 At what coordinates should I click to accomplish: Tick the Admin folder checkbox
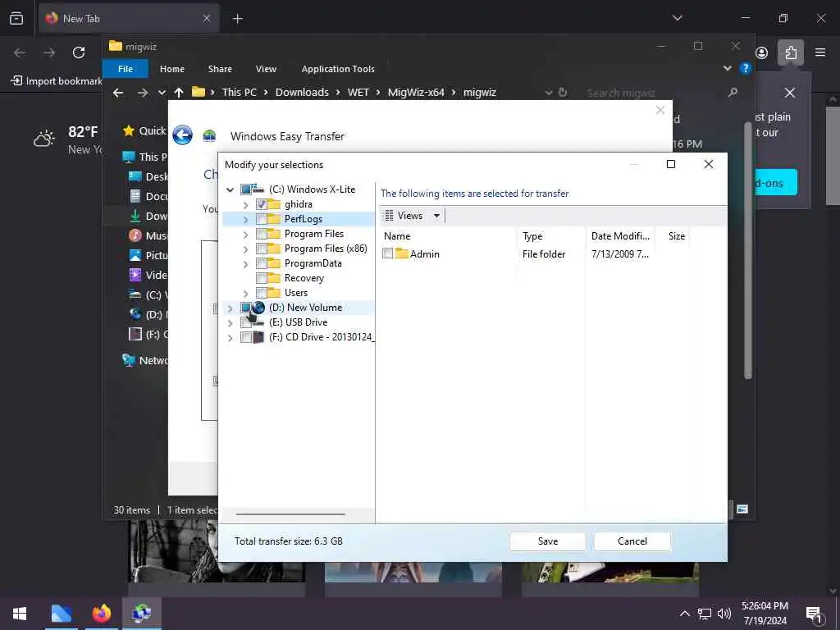click(388, 254)
